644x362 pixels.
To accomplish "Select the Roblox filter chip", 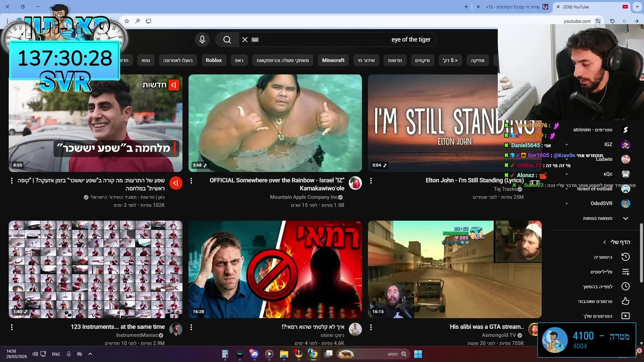I will point(214,60).
